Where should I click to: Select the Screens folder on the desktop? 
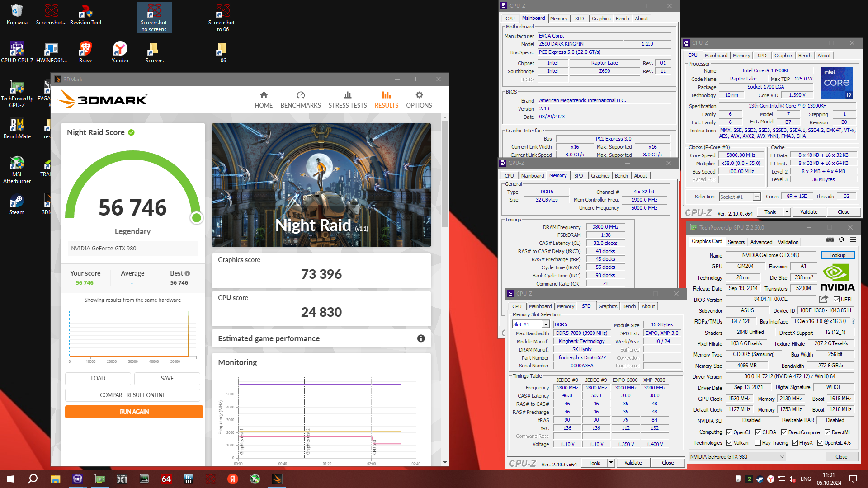[x=154, y=52]
